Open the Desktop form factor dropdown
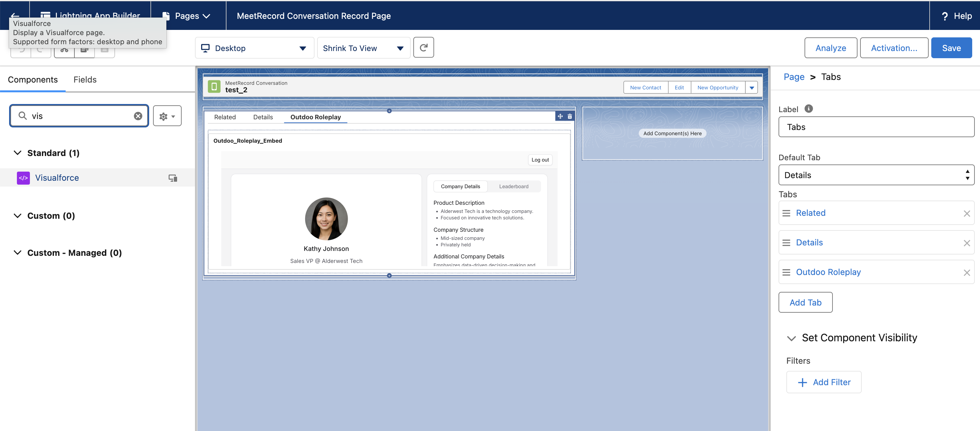 tap(254, 48)
